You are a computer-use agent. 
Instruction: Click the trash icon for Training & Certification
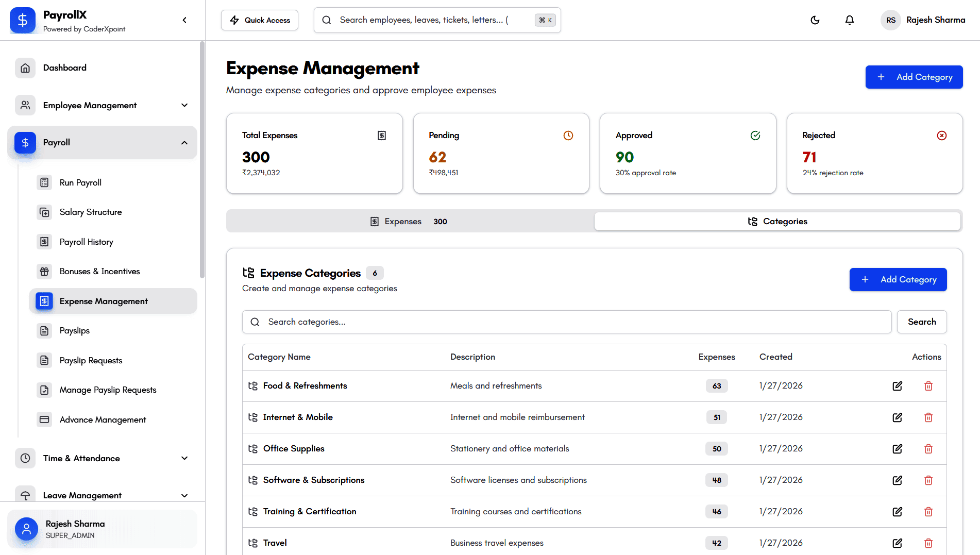[928, 512]
